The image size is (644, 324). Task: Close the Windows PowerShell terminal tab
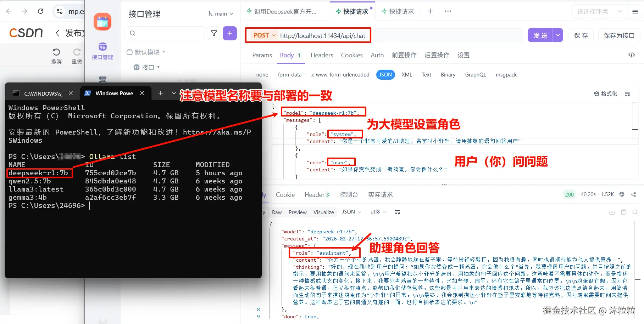(x=142, y=93)
